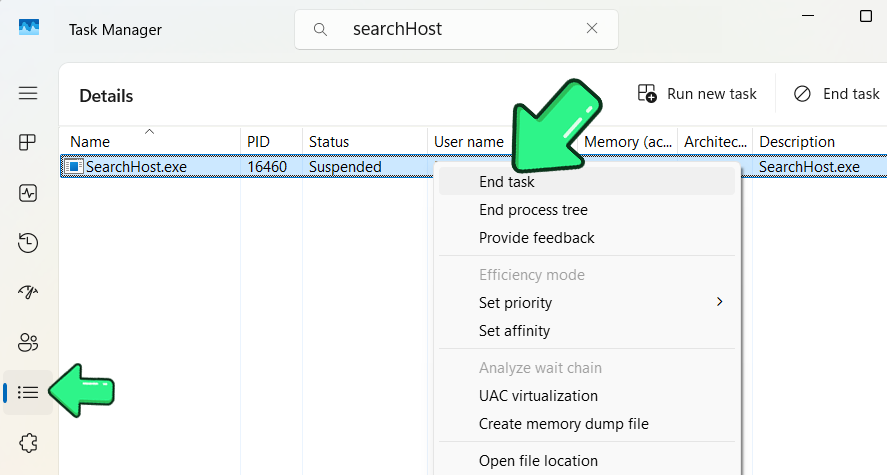
Task: Click the Task Manager app logo
Action: click(x=28, y=27)
